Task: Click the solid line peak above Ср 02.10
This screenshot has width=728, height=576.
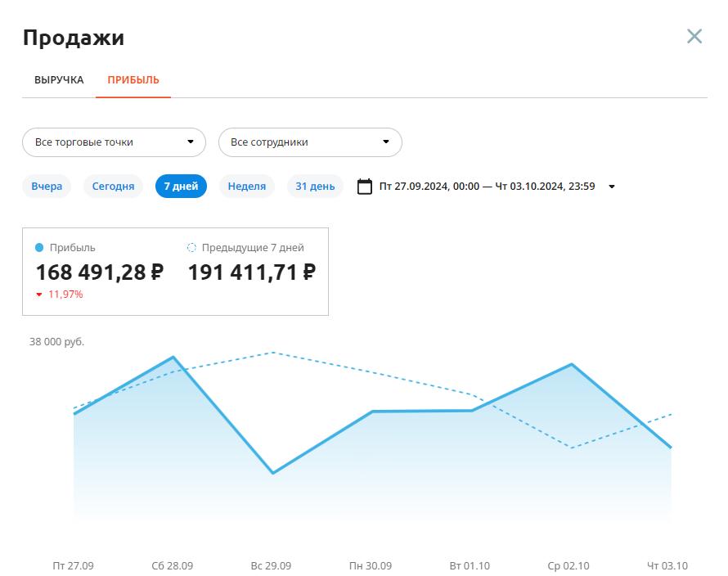Action: click(x=572, y=364)
